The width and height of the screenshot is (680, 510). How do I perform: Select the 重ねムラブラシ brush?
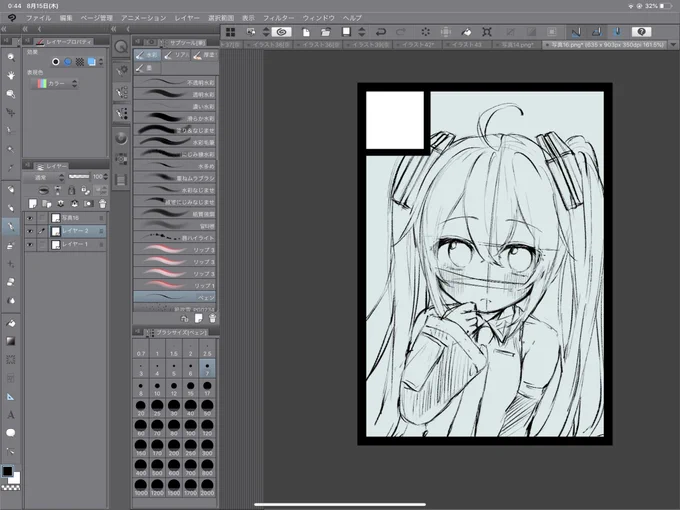click(174, 178)
